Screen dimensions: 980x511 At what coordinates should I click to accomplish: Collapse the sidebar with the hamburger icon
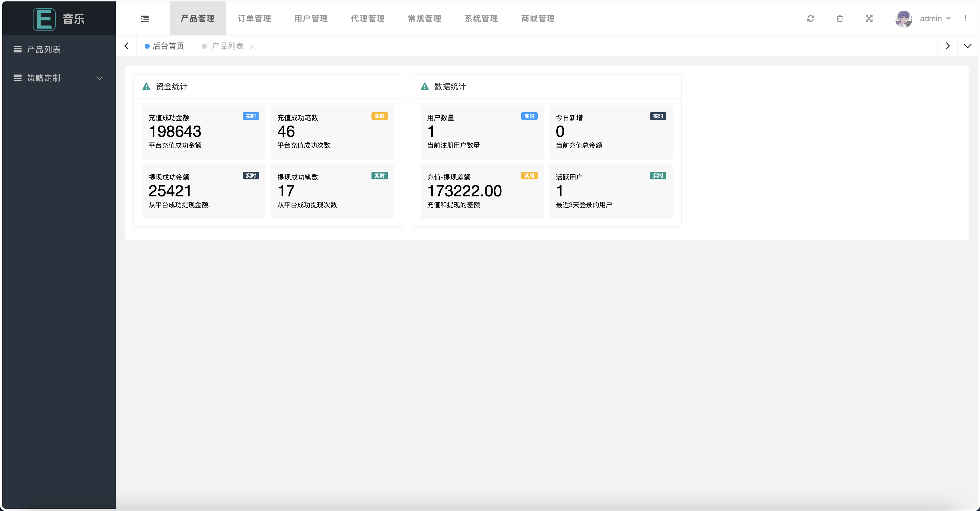[145, 19]
